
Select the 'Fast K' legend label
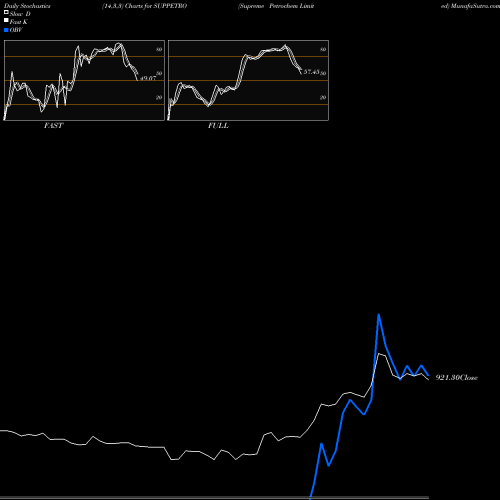tap(19, 22)
